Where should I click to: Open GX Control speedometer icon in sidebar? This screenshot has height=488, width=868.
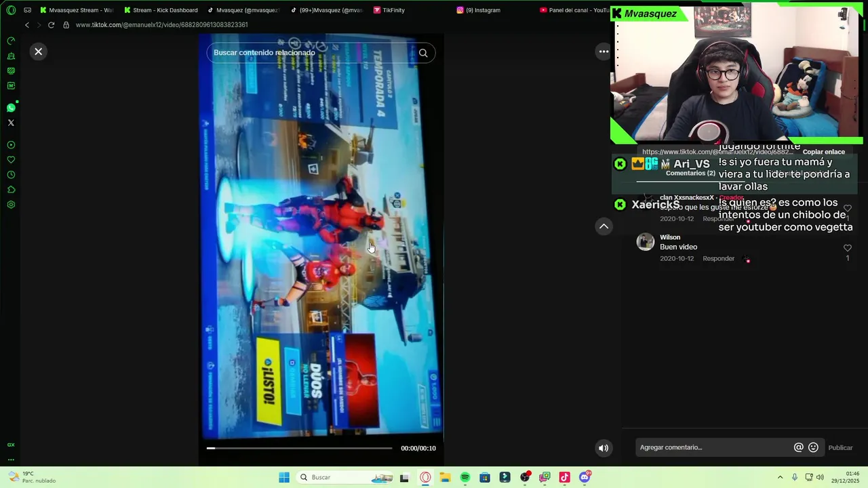pos(11,41)
